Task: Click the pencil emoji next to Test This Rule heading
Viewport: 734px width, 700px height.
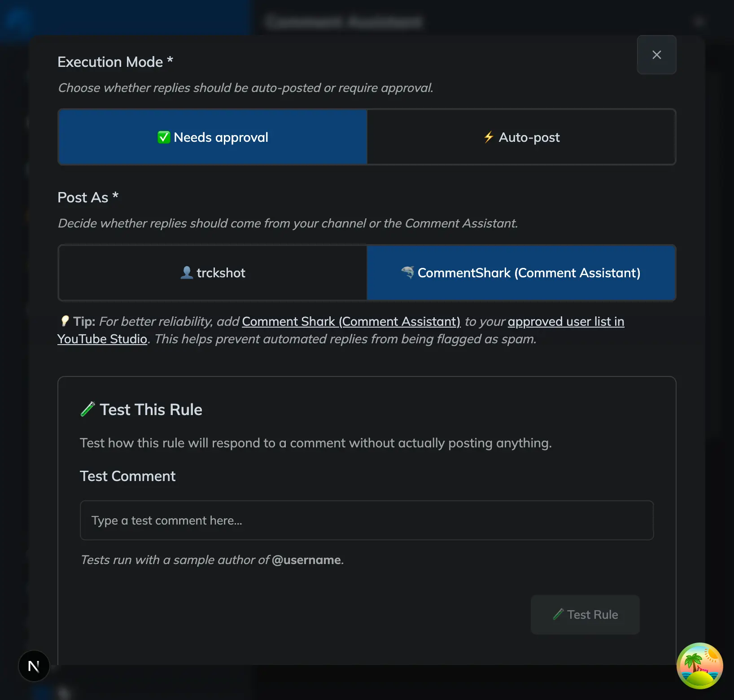Action: (x=87, y=409)
